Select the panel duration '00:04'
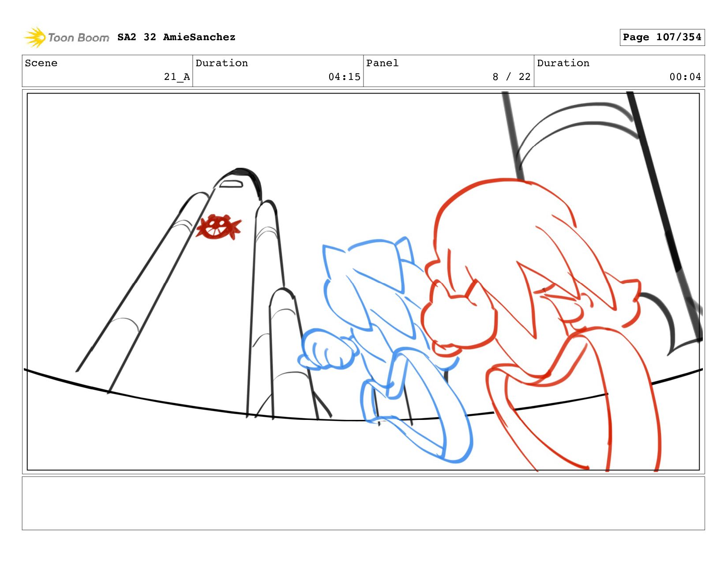The height and width of the screenshot is (563, 728). click(x=685, y=77)
